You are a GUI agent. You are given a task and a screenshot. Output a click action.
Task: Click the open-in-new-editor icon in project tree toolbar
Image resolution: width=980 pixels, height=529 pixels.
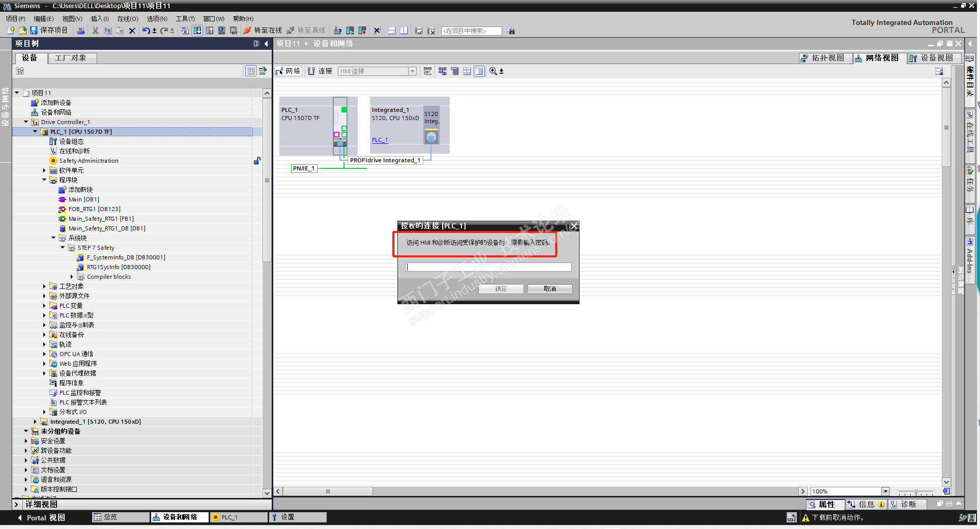[263, 71]
